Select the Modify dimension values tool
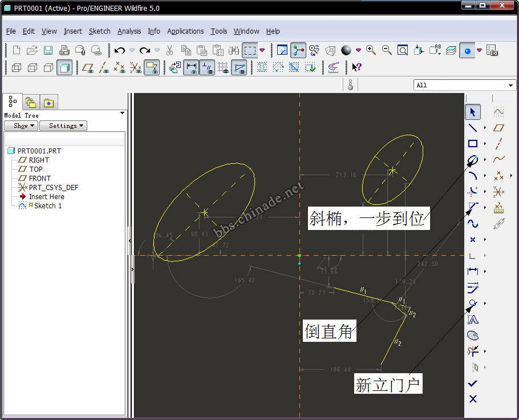The height and width of the screenshot is (420, 519). point(473,288)
